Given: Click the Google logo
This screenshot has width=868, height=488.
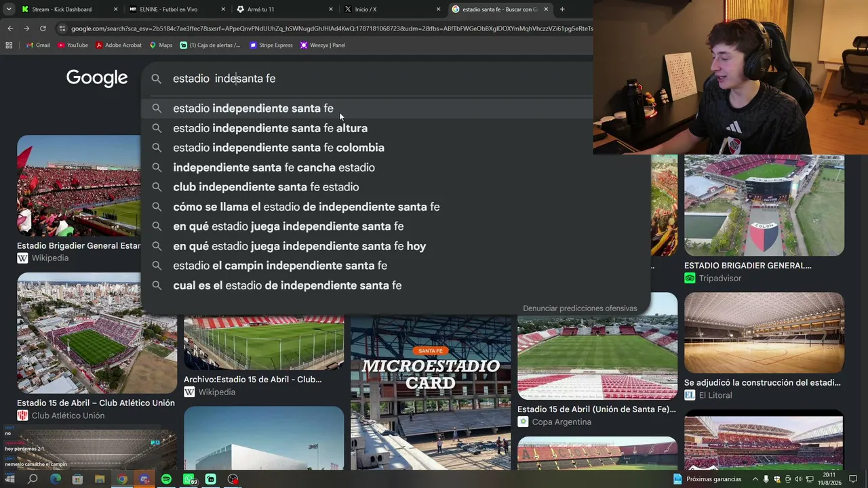Looking at the screenshot, I should click(97, 79).
